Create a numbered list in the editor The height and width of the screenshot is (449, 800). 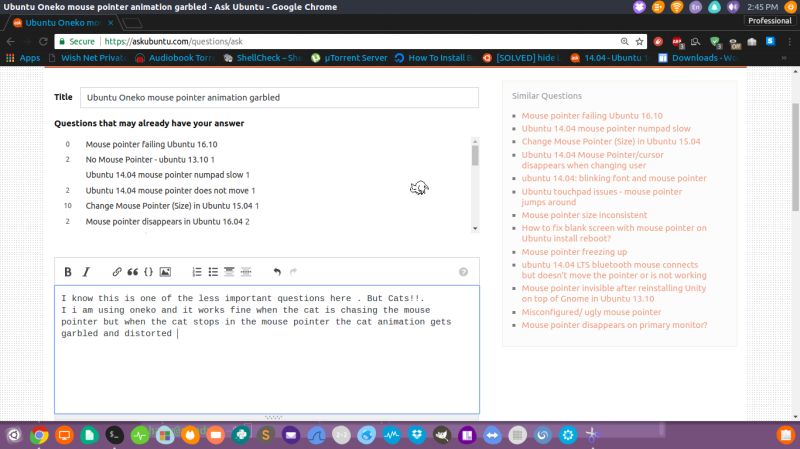[x=197, y=272]
